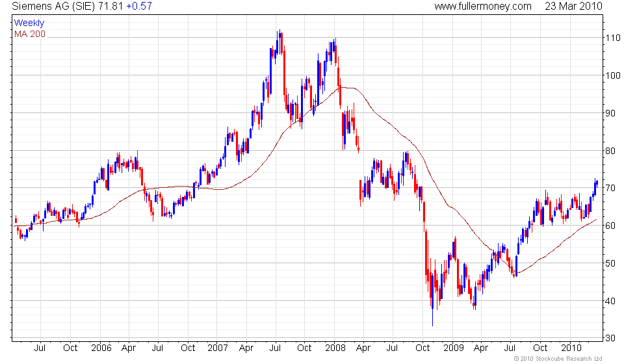Click the 2009 year label on time axis

pyautogui.click(x=454, y=348)
